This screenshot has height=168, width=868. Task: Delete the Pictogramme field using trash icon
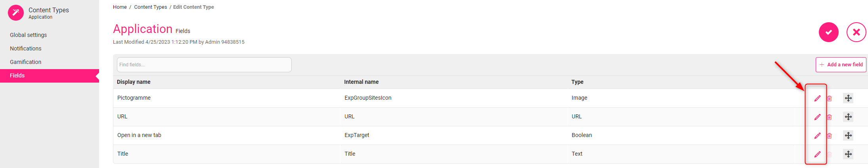tap(829, 98)
